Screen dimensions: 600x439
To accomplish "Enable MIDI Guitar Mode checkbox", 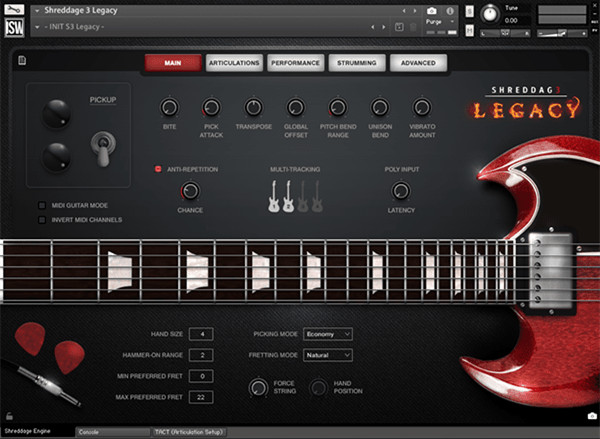I will pyautogui.click(x=42, y=205).
